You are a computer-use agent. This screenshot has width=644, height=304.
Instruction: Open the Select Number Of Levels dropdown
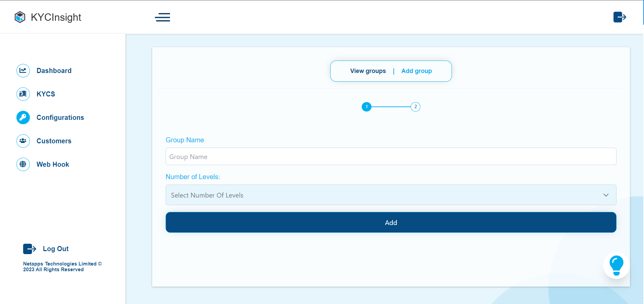pos(391,195)
